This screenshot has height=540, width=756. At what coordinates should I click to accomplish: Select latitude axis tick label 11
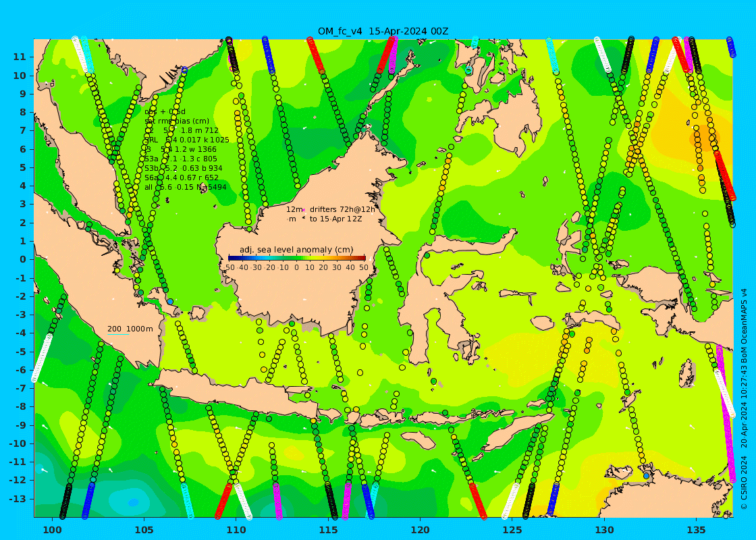pyautogui.click(x=20, y=57)
